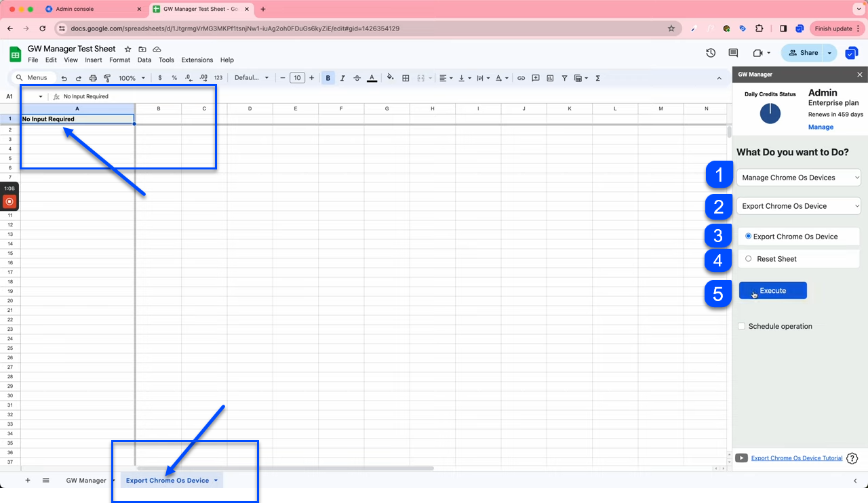Image resolution: width=868 pixels, height=503 pixels.
Task: Open the GW Manager help question icon
Action: tap(852, 458)
